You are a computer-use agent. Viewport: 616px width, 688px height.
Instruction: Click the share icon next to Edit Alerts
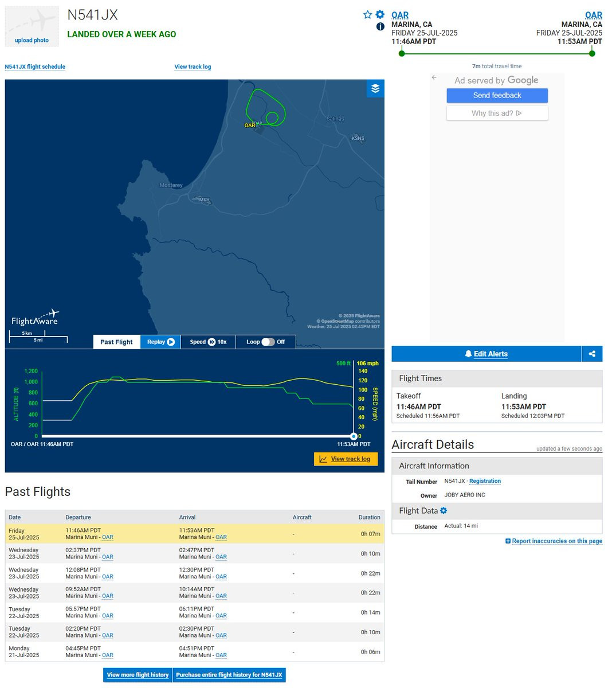(x=592, y=354)
